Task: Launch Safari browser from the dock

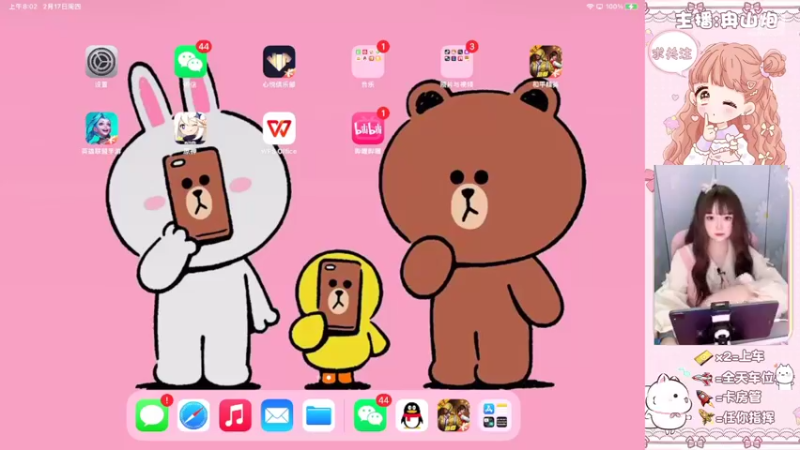Action: pyautogui.click(x=194, y=415)
